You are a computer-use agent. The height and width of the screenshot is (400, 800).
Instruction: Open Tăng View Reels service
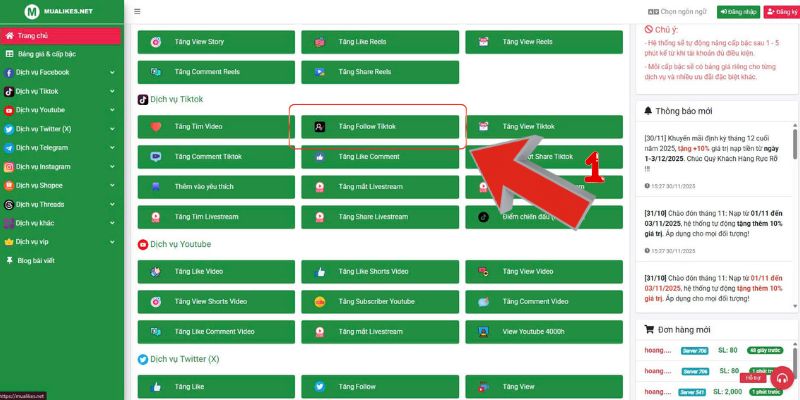click(544, 42)
